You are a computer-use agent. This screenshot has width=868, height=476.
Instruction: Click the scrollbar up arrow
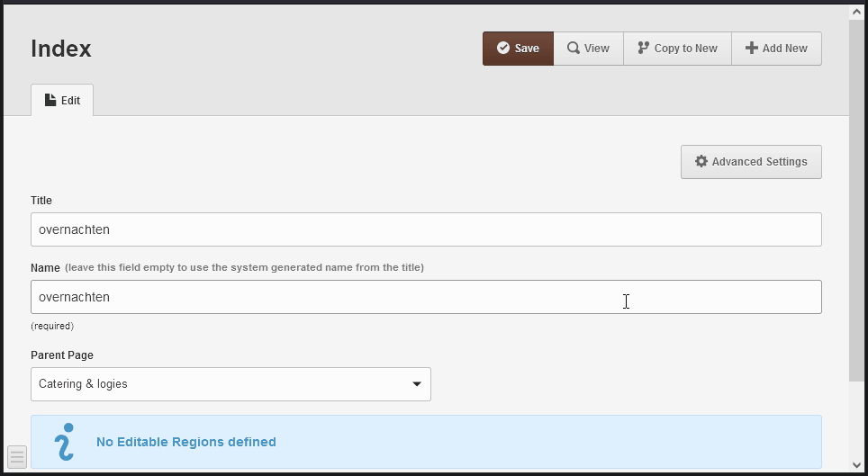[857, 12]
